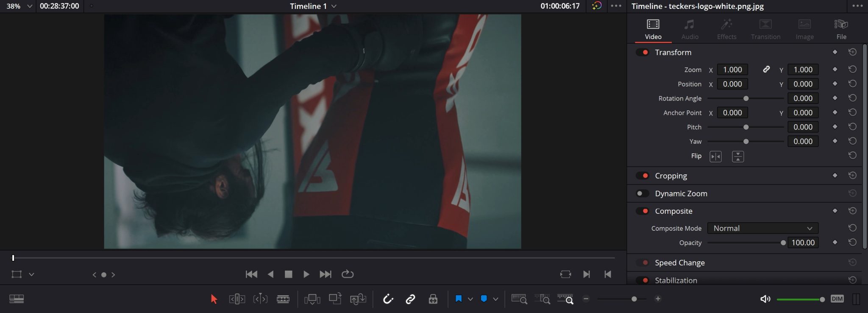This screenshot has height=313, width=868.
Task: Click the flip horizontal button
Action: [x=715, y=156]
